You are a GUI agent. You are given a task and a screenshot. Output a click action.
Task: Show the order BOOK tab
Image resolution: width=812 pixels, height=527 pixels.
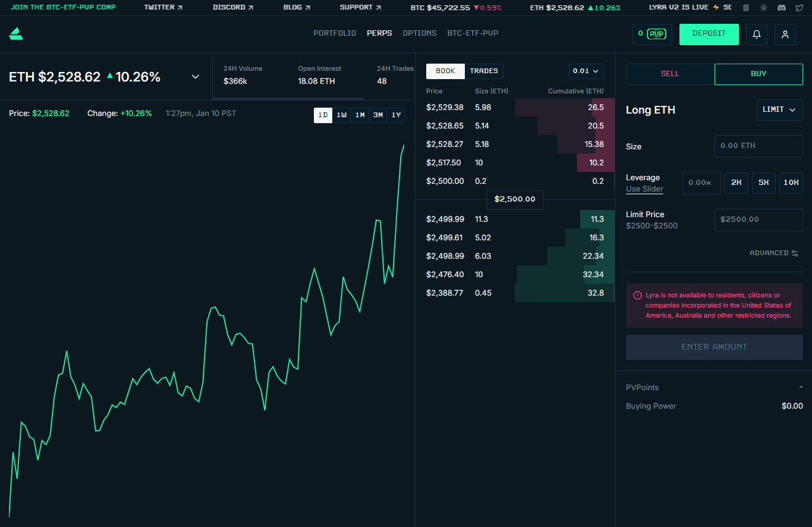tap(445, 71)
